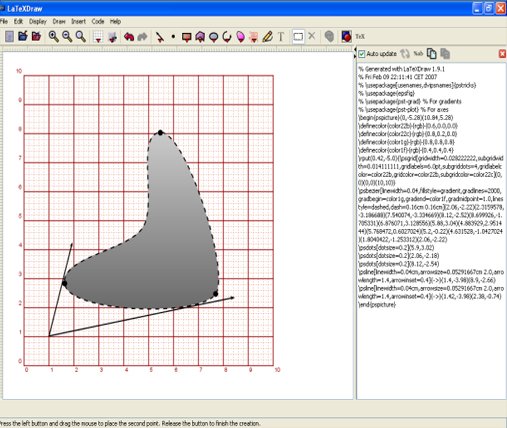Expand the rectangle shapes dropdown
The height and width of the screenshot is (428, 507).
click(x=187, y=37)
